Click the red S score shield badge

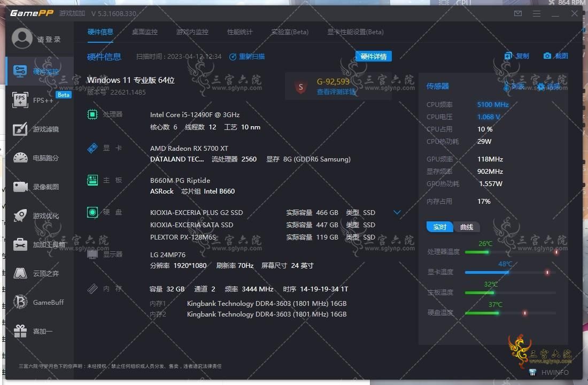[300, 87]
